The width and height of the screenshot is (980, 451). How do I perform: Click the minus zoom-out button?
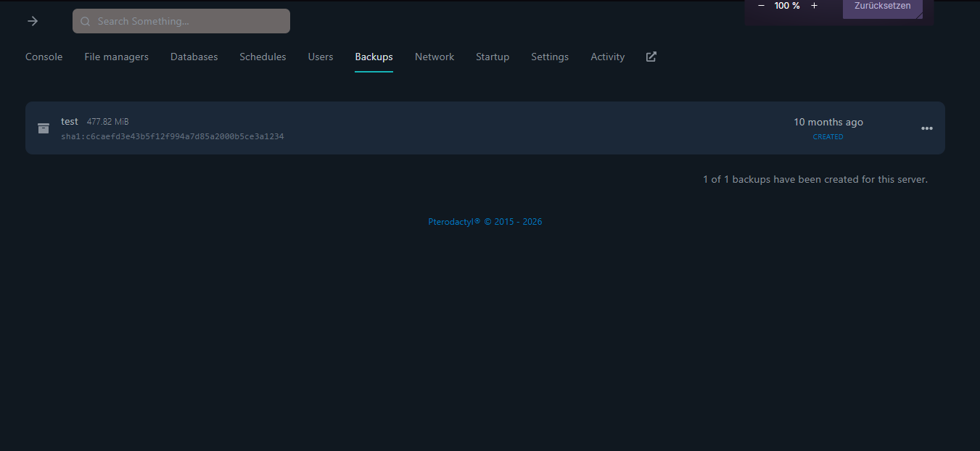[761, 6]
